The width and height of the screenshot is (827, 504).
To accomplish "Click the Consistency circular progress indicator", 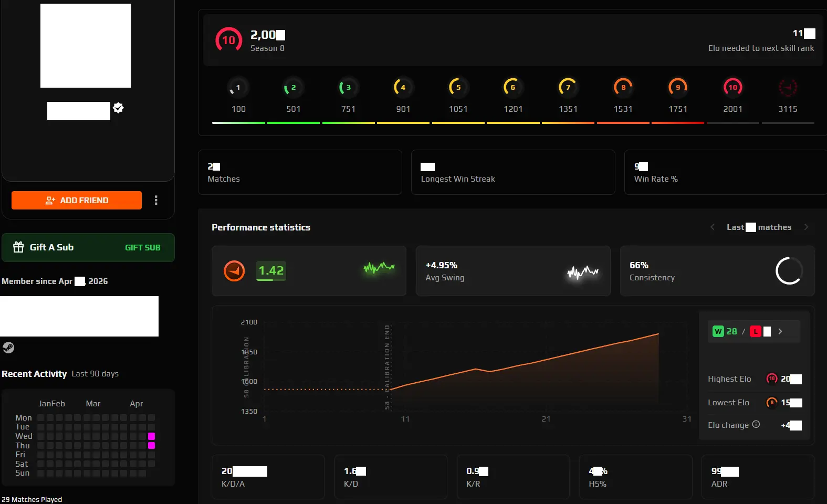I will tap(789, 271).
